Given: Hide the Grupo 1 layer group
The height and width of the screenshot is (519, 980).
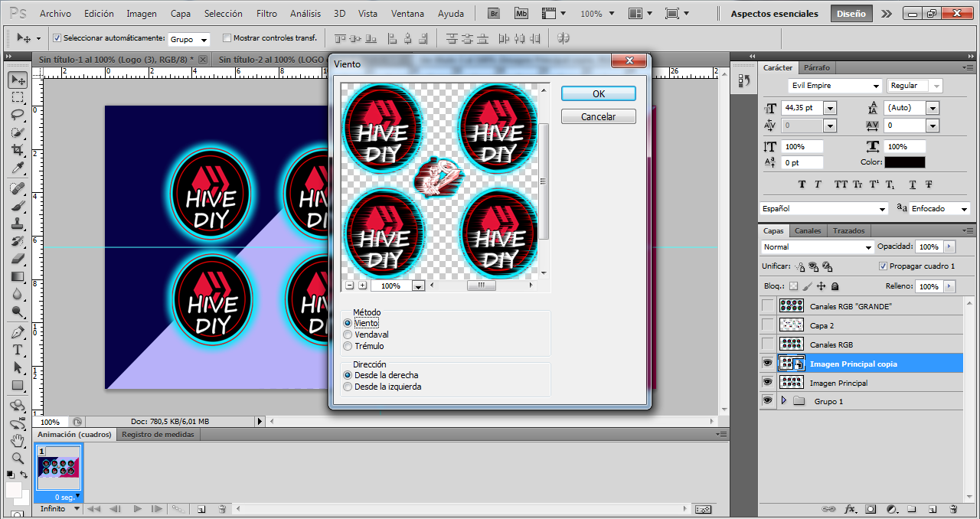Looking at the screenshot, I should [767, 401].
